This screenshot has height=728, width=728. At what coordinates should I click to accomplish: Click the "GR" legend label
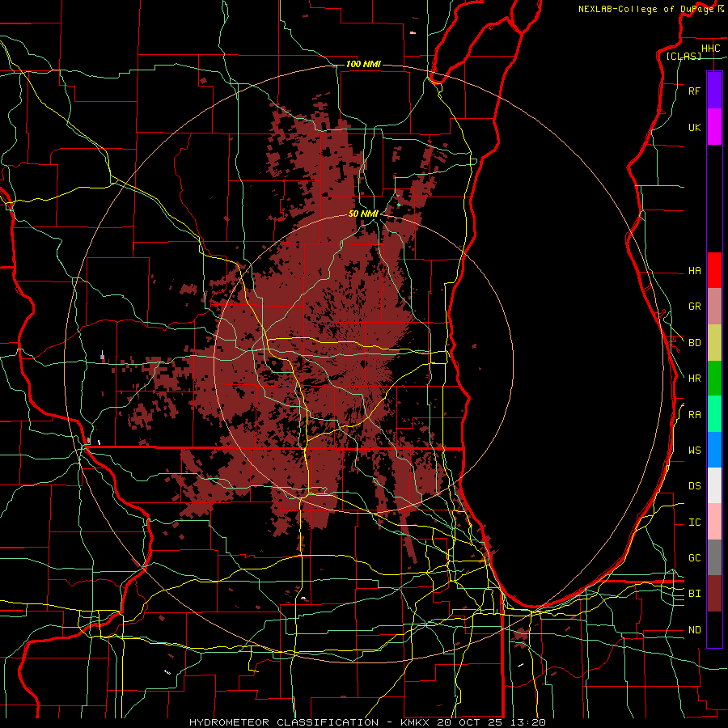click(x=694, y=307)
